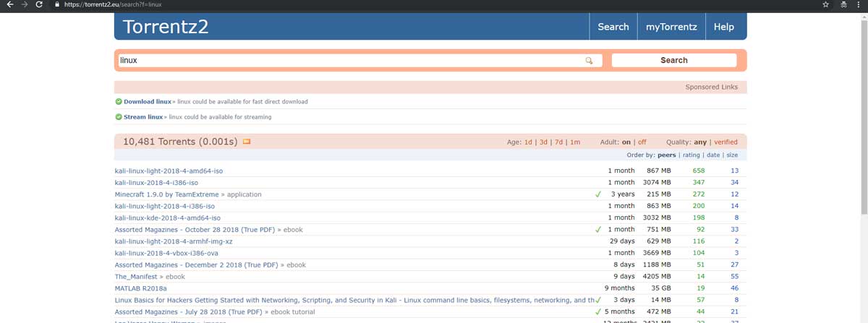868x323 pixels.
Task: Open Assorted Magazines October 28 2018 torrent
Action: [x=197, y=229]
